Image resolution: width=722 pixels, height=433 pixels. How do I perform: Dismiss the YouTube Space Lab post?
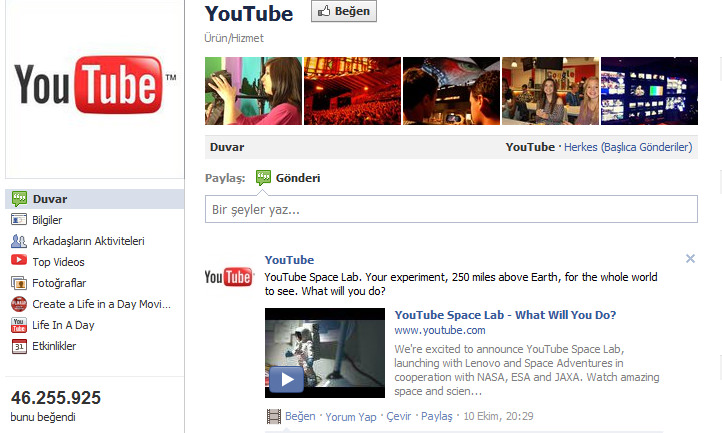[x=690, y=259]
